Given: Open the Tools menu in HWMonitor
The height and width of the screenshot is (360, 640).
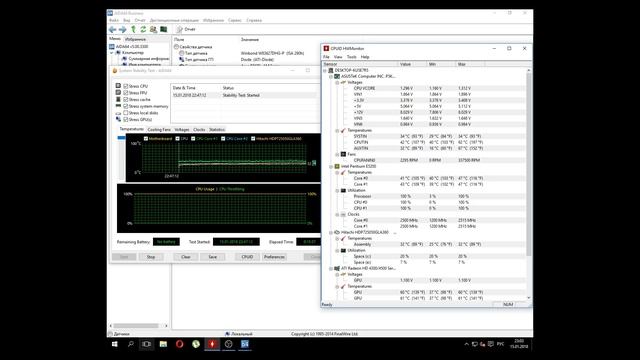Looking at the screenshot, I should 351,57.
